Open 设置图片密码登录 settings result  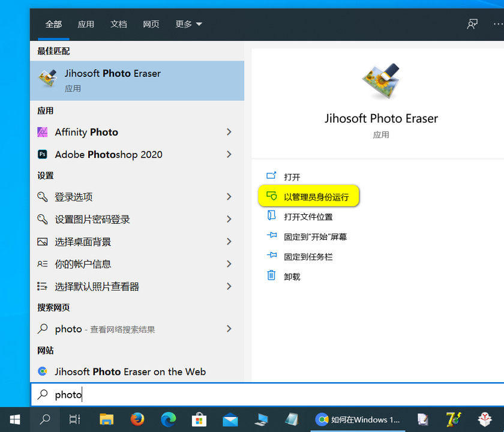tap(137, 219)
